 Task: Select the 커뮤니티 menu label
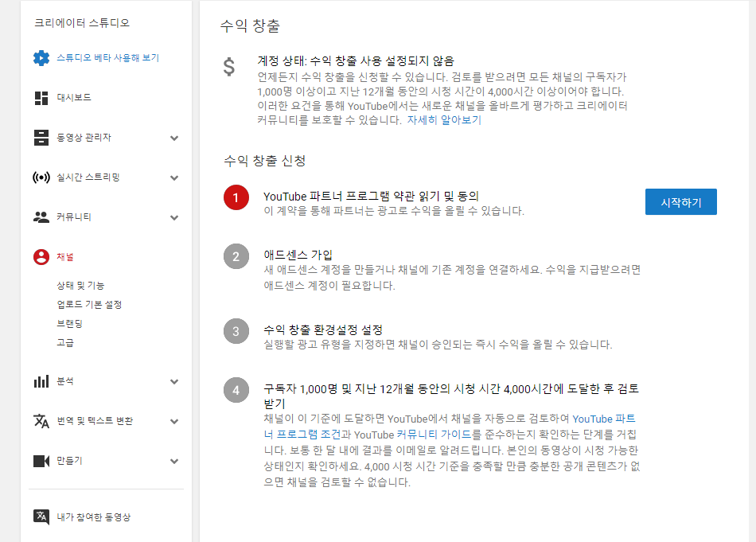tap(74, 217)
